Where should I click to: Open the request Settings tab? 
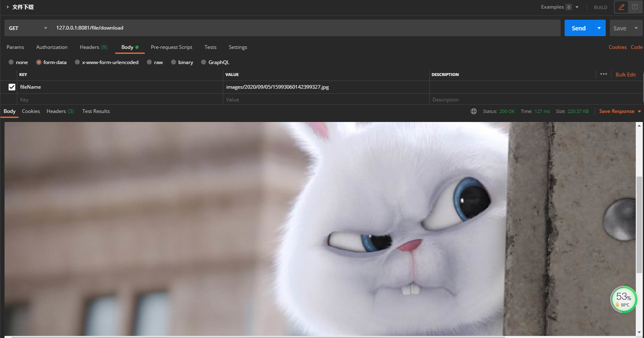click(238, 47)
